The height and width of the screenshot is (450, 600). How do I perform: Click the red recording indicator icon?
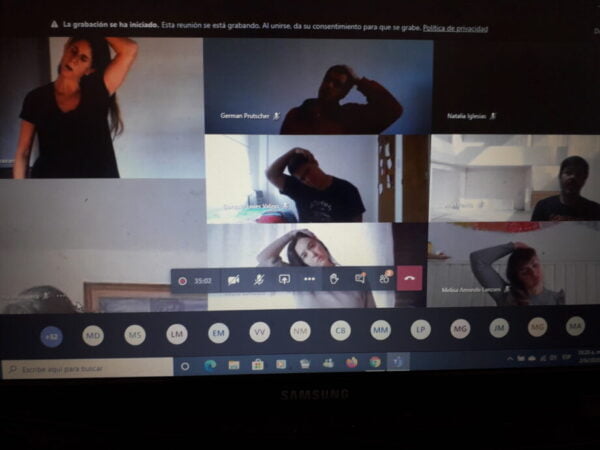[182, 281]
